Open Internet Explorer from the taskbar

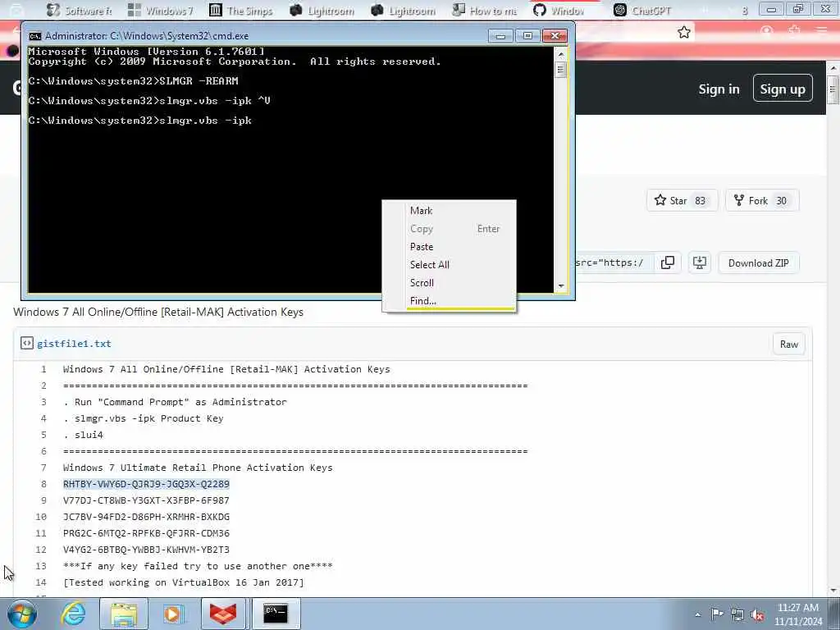pos(73,614)
